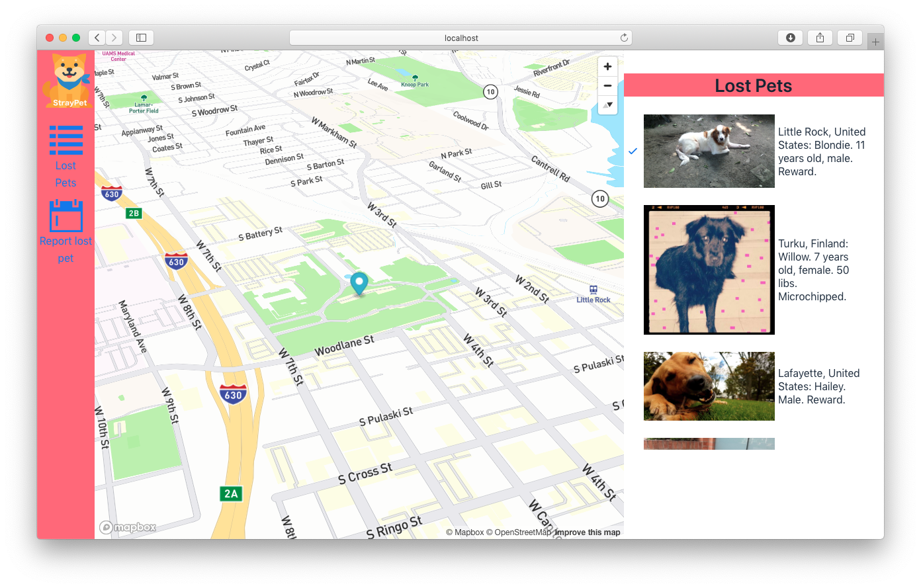Click the Little Rock Blondie description
Viewport: 921px width, 588px height.
pyautogui.click(x=822, y=151)
